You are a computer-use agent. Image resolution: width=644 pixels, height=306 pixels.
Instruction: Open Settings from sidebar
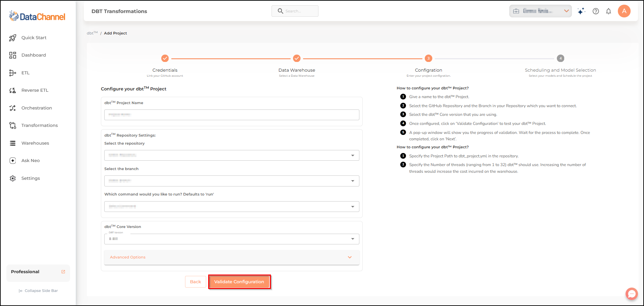pyautogui.click(x=31, y=178)
